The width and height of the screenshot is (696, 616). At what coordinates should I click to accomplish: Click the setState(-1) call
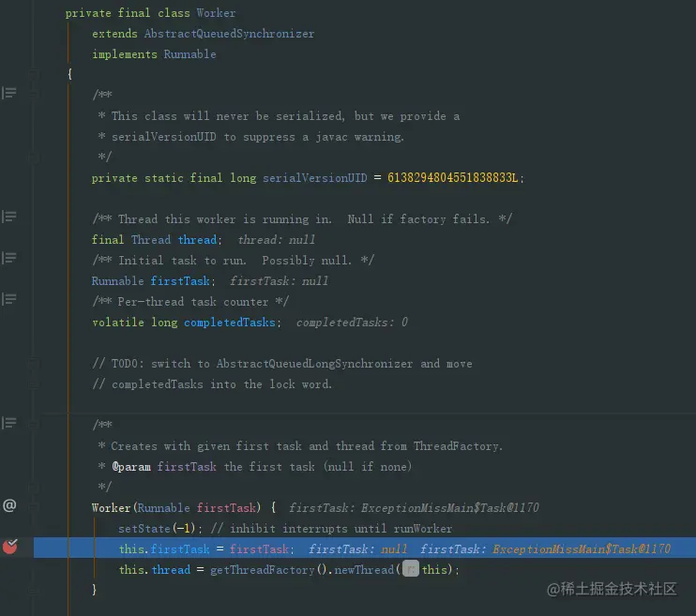[157, 529]
